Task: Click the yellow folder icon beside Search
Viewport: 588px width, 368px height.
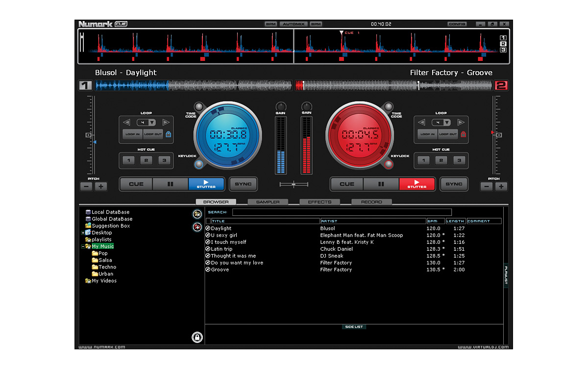Action: 197,213
